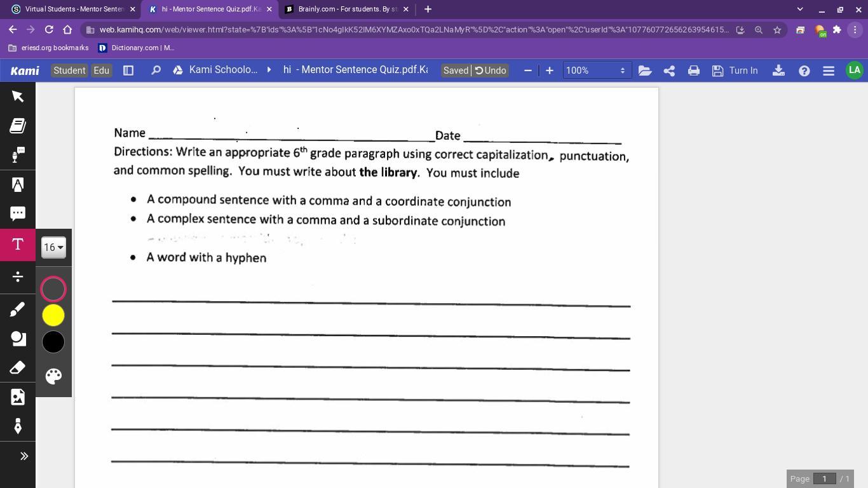Go back in browser history

[13, 29]
